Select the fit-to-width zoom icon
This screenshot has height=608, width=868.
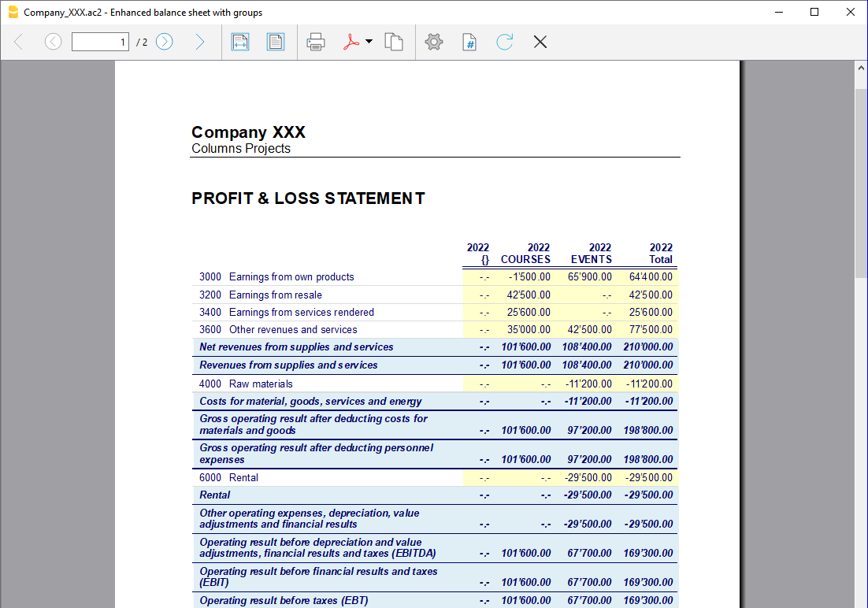[x=240, y=42]
